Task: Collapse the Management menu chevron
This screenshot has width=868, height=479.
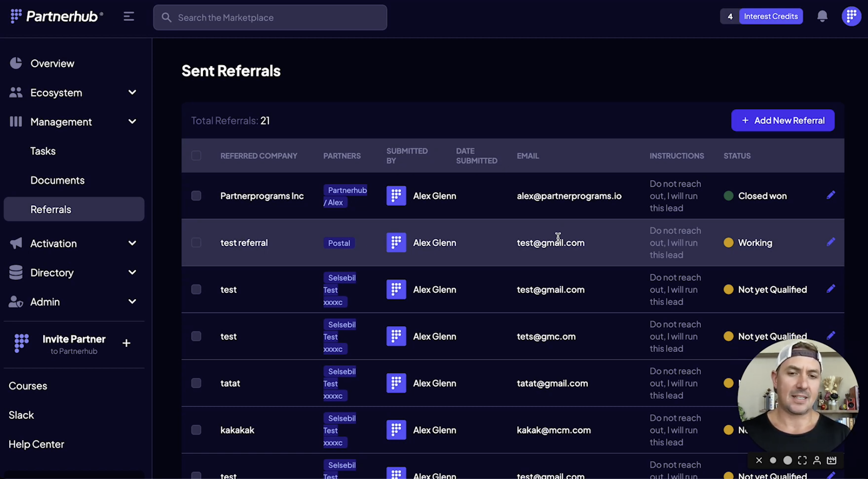Action: pyautogui.click(x=132, y=122)
